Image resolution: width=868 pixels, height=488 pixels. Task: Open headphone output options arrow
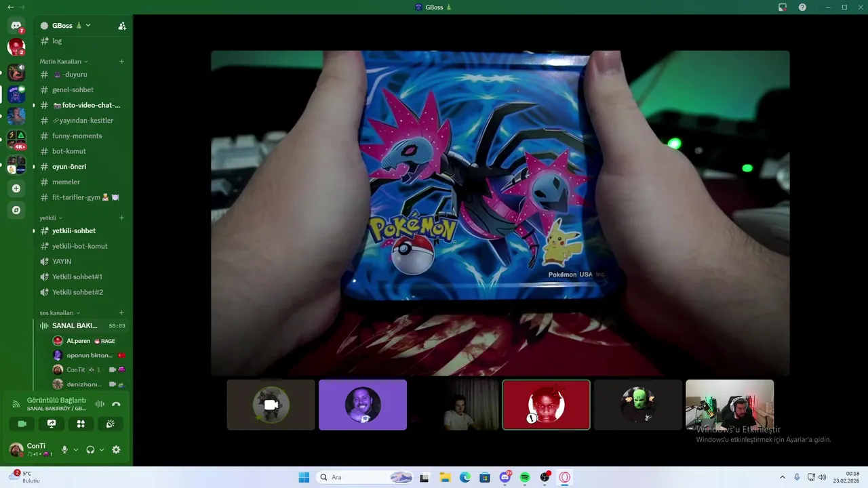[x=102, y=449]
